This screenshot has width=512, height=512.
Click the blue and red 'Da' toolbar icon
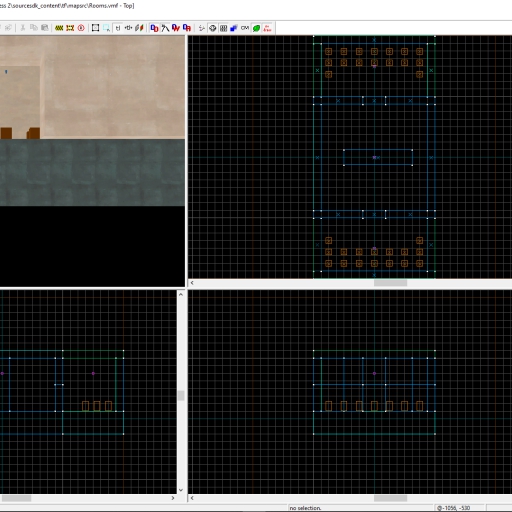point(187,28)
